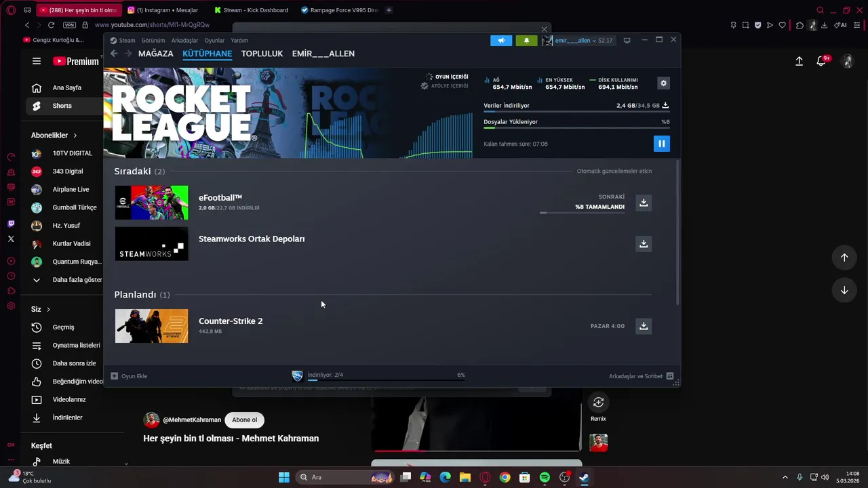Click download icon for Steamworks Ortak Depoları
Image resolution: width=868 pixels, height=488 pixels.
[x=644, y=243]
